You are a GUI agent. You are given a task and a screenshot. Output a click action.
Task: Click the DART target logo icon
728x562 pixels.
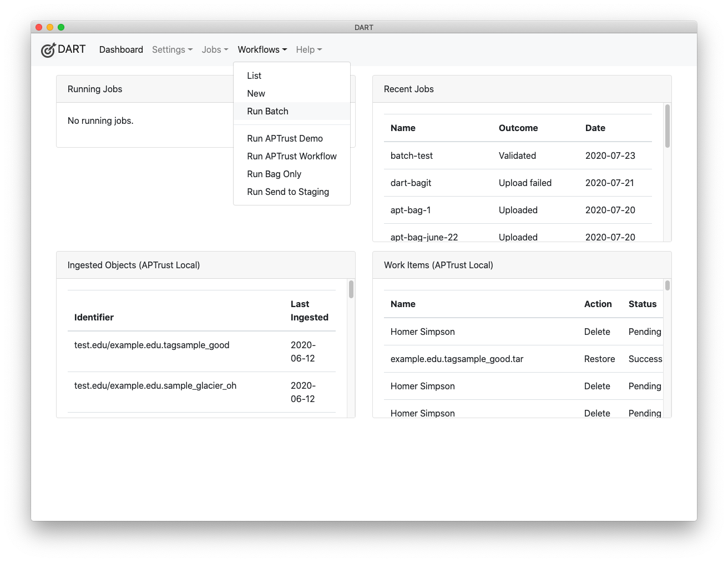[x=48, y=50]
